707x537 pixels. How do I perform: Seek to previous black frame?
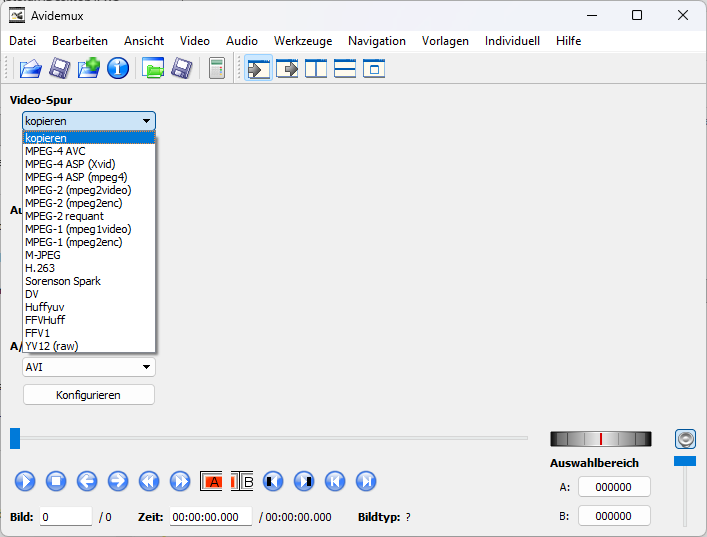[x=273, y=481]
